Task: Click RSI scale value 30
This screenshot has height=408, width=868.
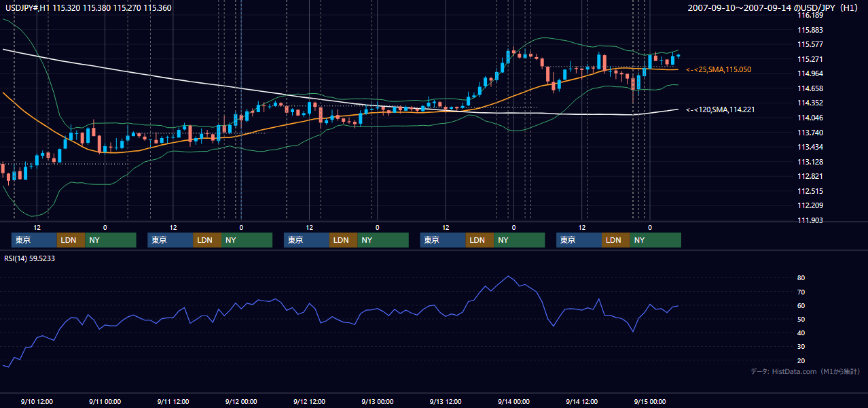Action: [x=801, y=347]
